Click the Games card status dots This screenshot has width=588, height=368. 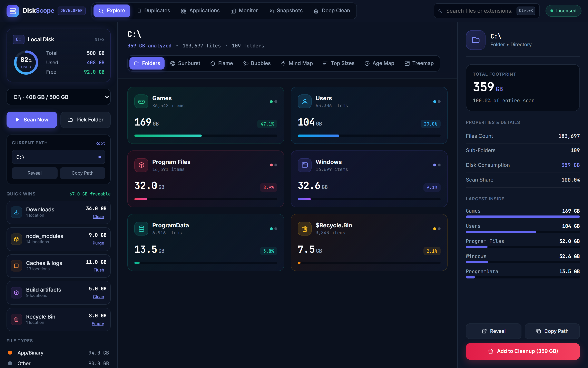tap(273, 102)
